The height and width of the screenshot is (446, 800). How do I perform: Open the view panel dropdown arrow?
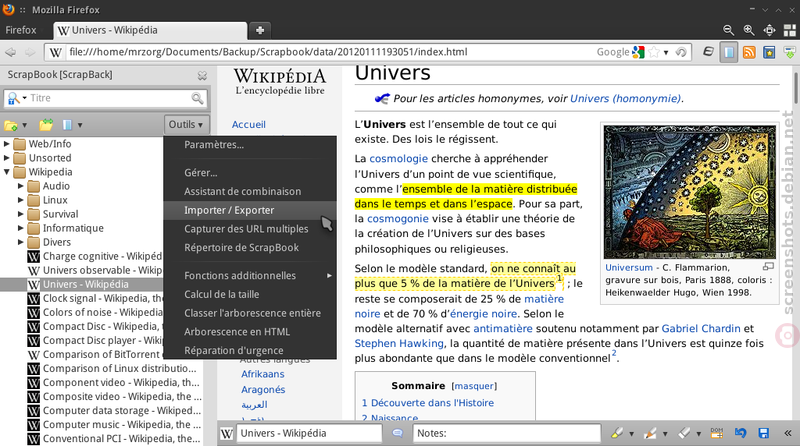(80, 125)
